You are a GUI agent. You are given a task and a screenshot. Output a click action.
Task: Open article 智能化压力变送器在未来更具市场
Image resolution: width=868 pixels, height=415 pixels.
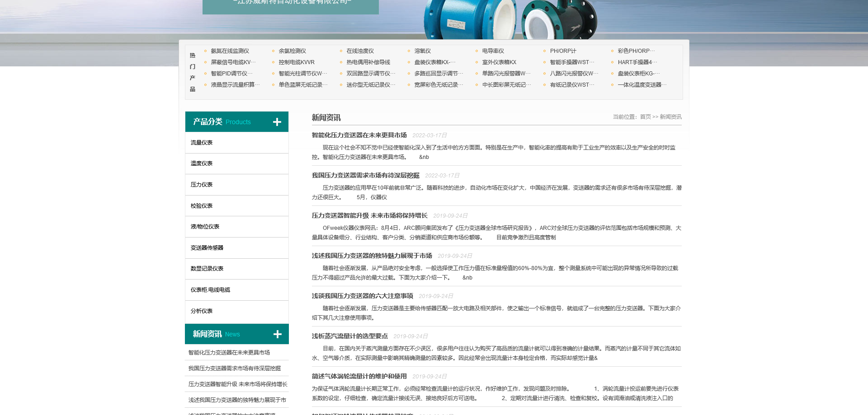tap(359, 135)
